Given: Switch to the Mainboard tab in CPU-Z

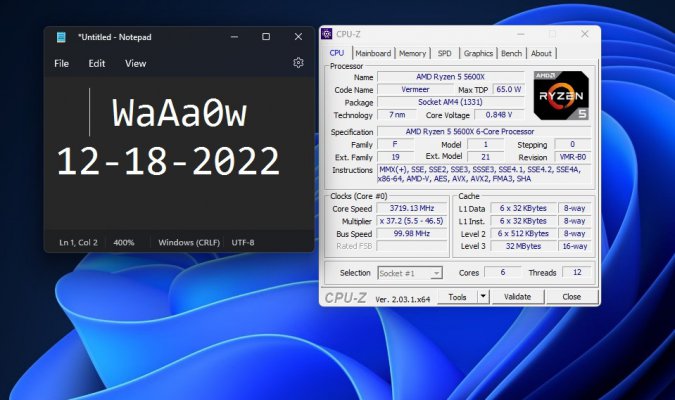Looking at the screenshot, I should pos(373,53).
